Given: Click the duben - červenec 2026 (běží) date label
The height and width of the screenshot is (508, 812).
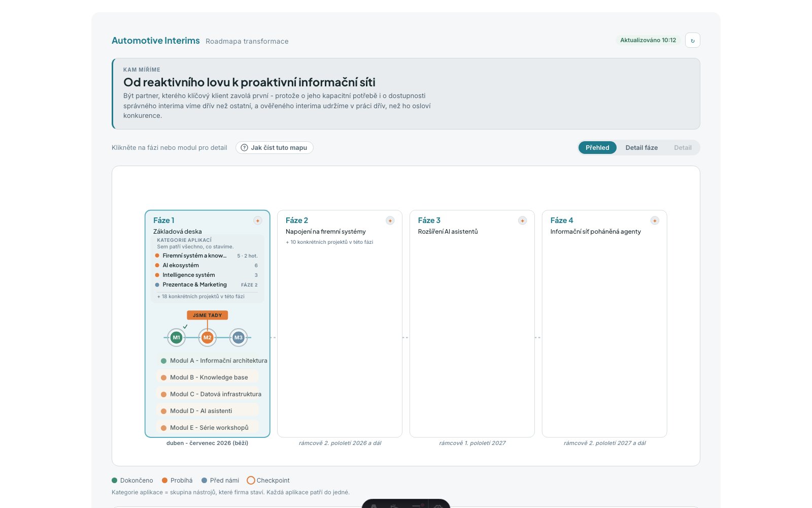Looking at the screenshot, I should pyautogui.click(x=208, y=443).
